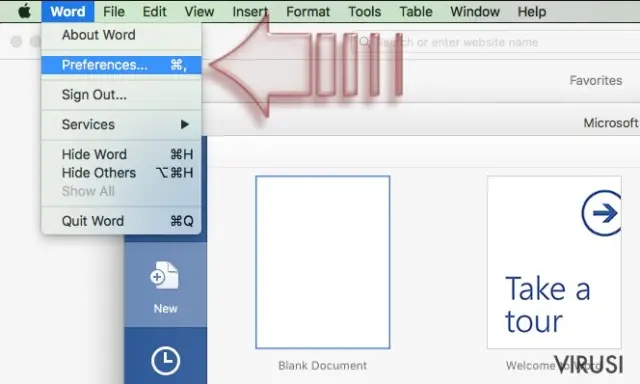The height and width of the screenshot is (384, 640).
Task: Open the Insert menu
Action: point(250,11)
